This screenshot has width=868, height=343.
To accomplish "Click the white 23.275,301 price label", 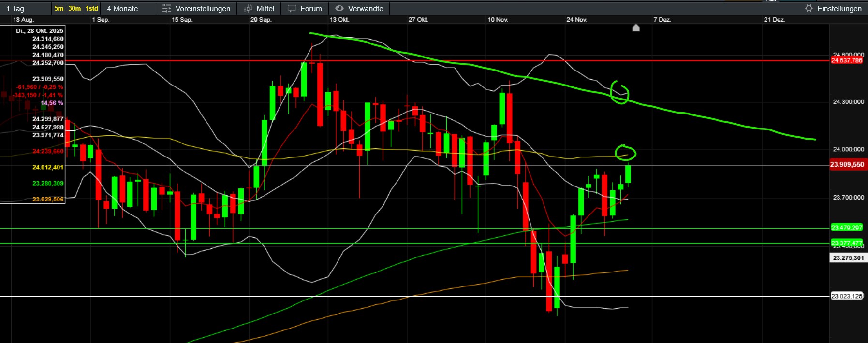I will tap(848, 258).
